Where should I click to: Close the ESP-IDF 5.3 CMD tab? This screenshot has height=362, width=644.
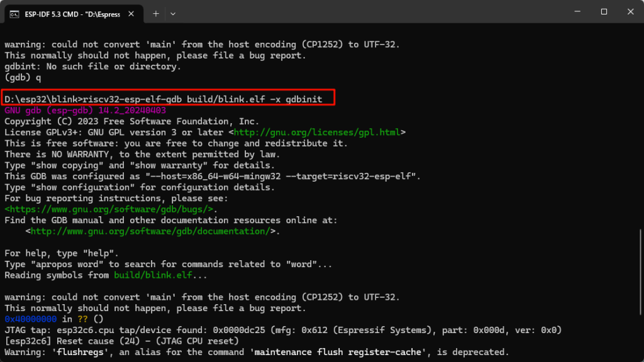coord(131,13)
